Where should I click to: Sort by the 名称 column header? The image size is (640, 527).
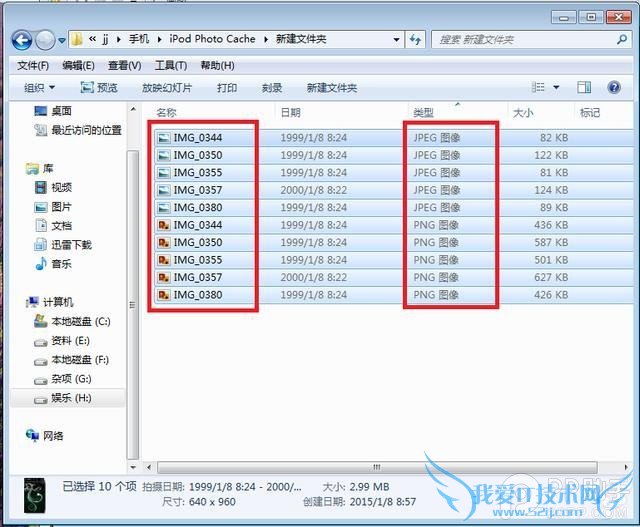coord(166,112)
